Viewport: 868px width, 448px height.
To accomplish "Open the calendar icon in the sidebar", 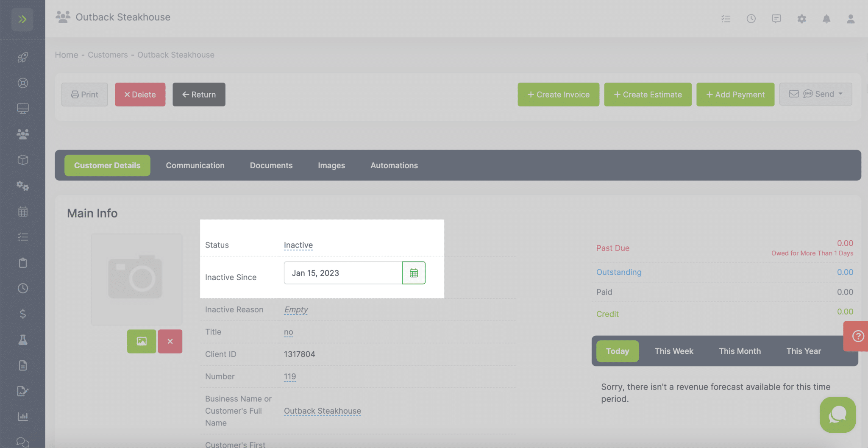I will click(x=23, y=211).
